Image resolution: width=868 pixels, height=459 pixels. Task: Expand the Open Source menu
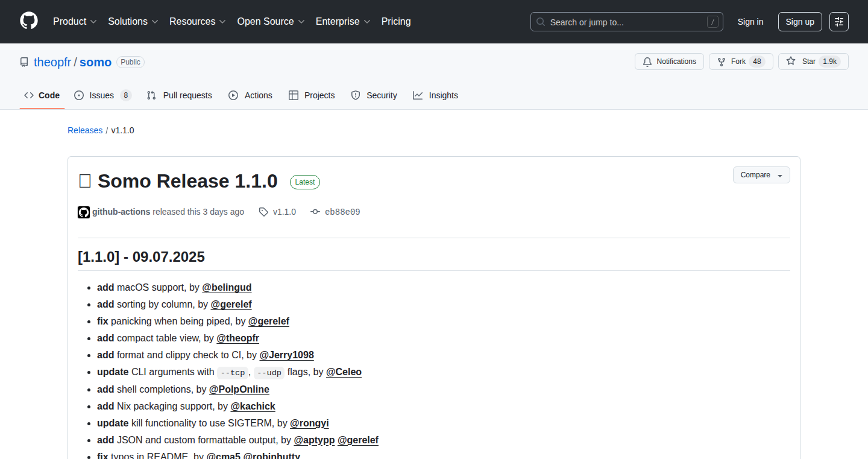(x=271, y=21)
